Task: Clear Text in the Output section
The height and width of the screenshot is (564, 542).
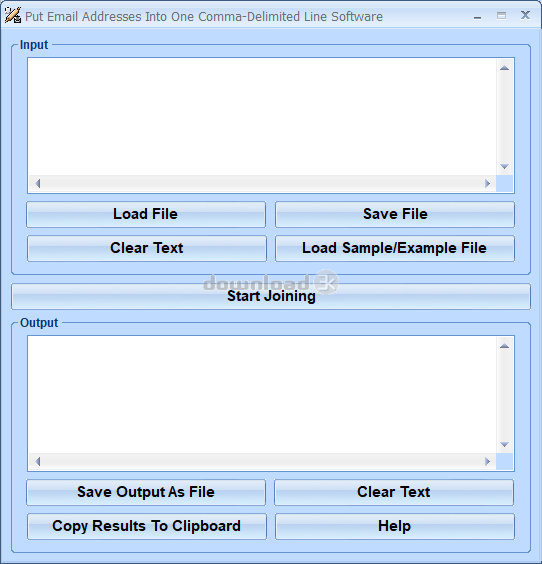Action: click(x=394, y=492)
